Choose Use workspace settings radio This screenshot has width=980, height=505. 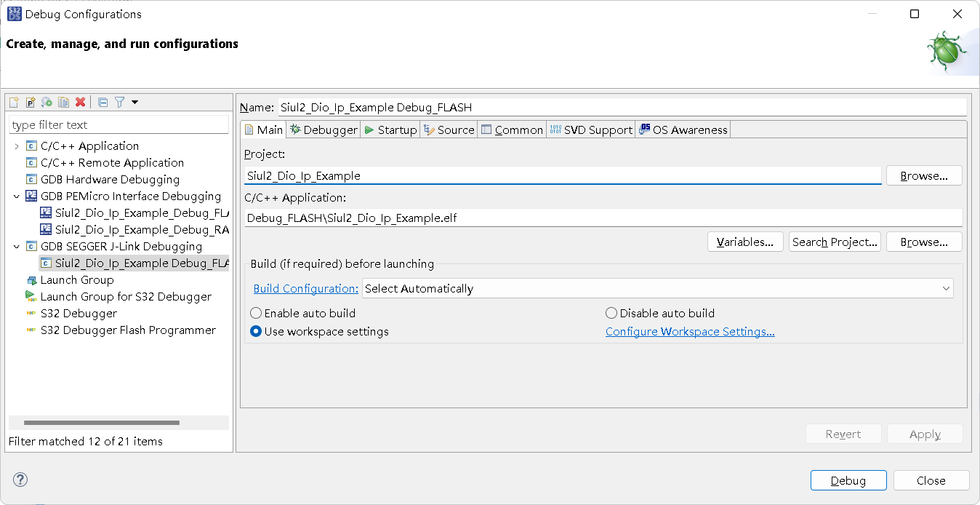tap(256, 331)
